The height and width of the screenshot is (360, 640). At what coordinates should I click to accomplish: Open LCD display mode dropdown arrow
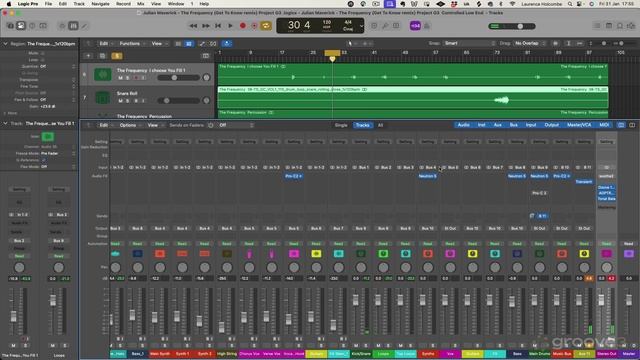tap(361, 26)
